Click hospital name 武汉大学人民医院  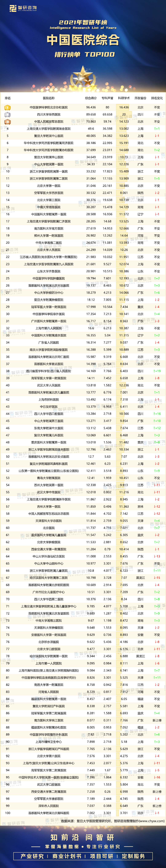point(49,385)
